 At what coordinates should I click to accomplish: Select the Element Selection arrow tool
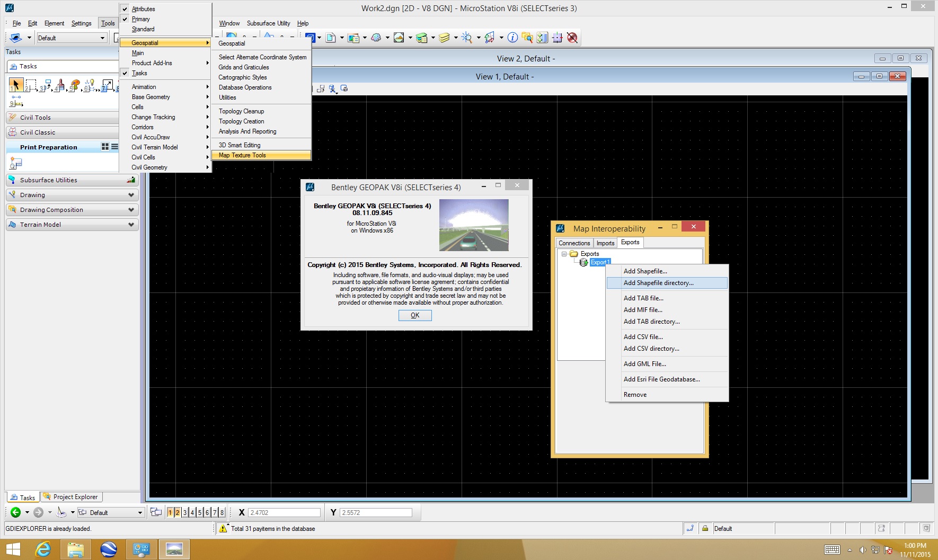pyautogui.click(x=16, y=85)
